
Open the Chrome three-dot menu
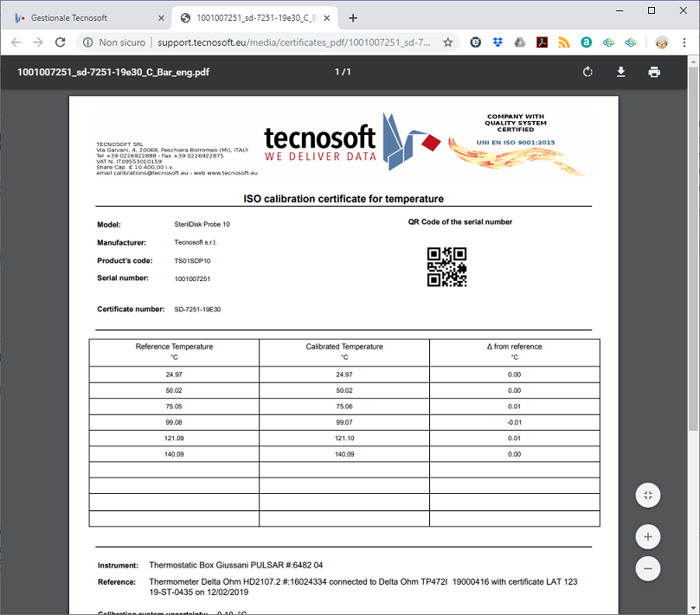point(684,42)
